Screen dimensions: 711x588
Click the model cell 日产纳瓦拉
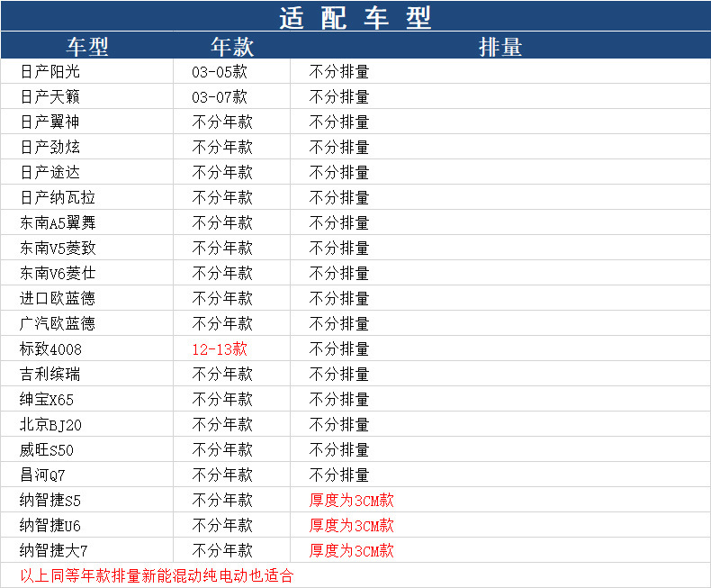point(58,197)
